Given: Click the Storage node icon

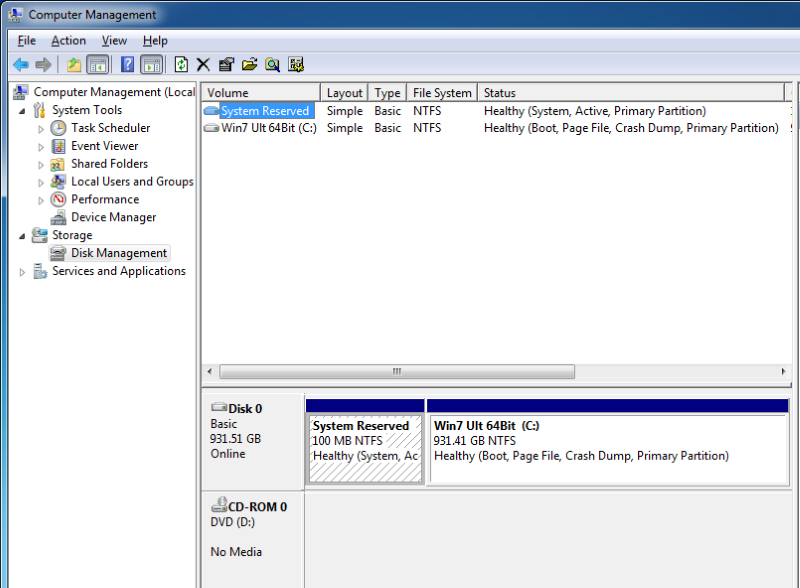Looking at the screenshot, I should [x=40, y=235].
